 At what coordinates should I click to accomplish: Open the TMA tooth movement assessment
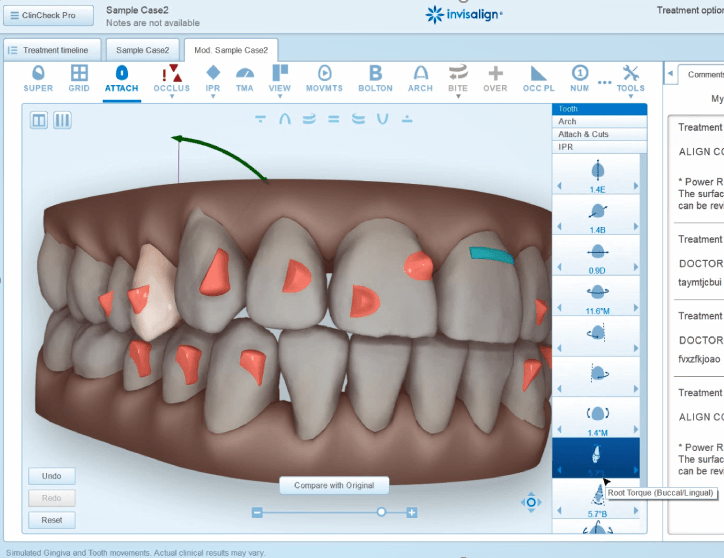pos(245,79)
